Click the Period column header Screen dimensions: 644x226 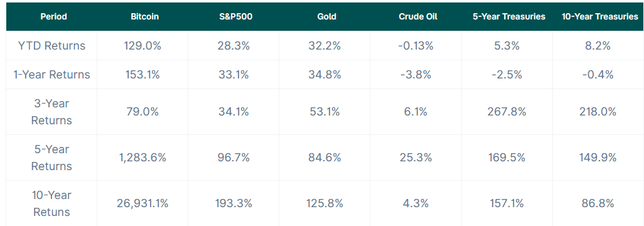tap(53, 17)
